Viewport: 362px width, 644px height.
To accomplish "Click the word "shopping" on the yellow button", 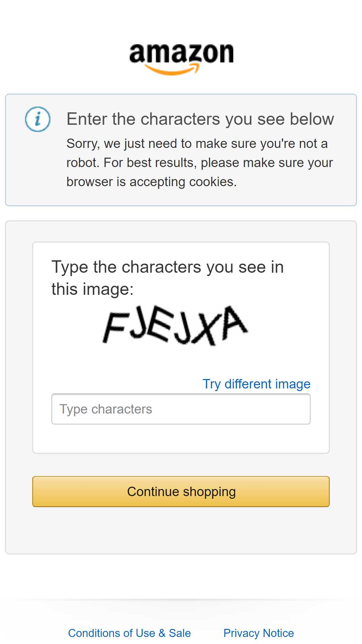I will (x=209, y=492).
